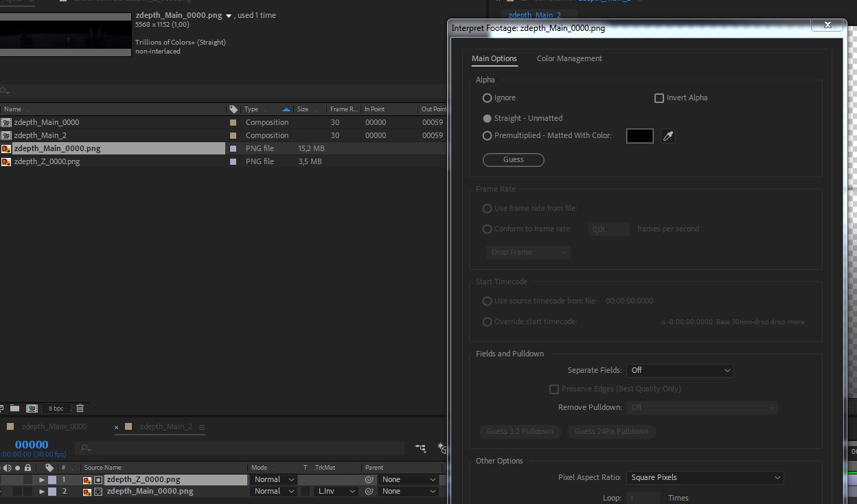Screen dimensions: 857x504
Task: Toggle track matte icon on zdepth_Main_0000.png layer
Action: [98, 491]
